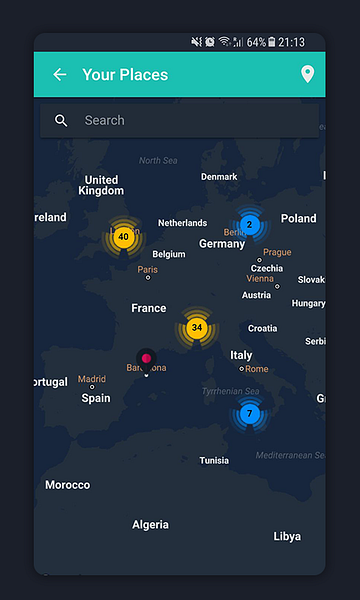Click the France country label
This screenshot has width=360, height=600.
149,308
